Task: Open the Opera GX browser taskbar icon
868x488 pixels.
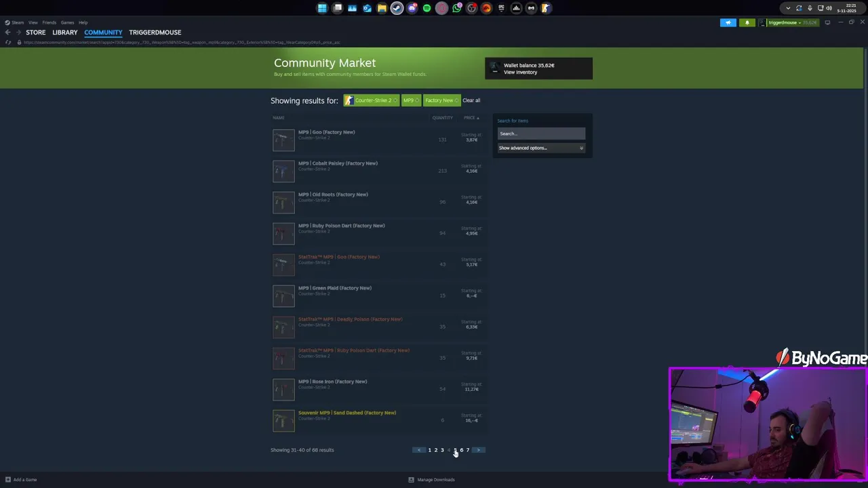Action: [x=441, y=8]
